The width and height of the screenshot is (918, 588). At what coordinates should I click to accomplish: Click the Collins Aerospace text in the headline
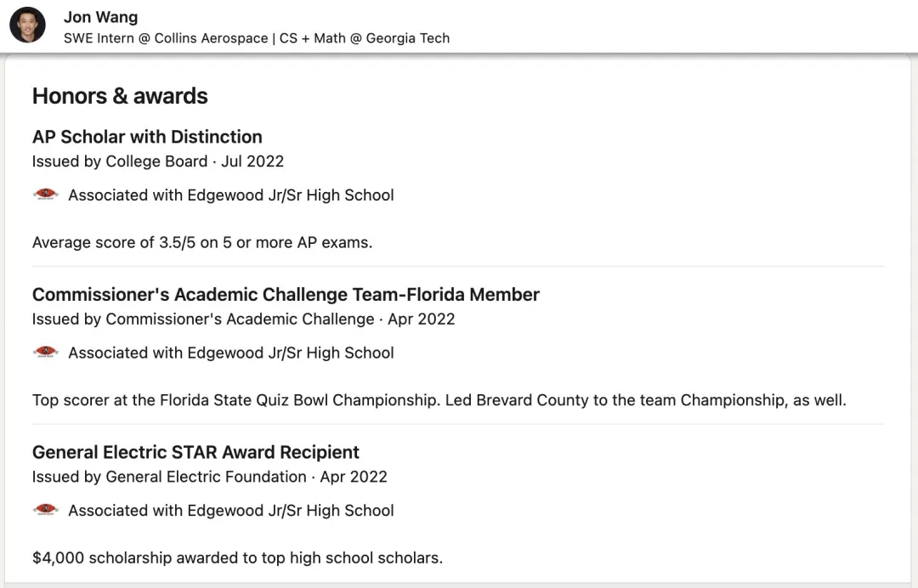(x=211, y=38)
